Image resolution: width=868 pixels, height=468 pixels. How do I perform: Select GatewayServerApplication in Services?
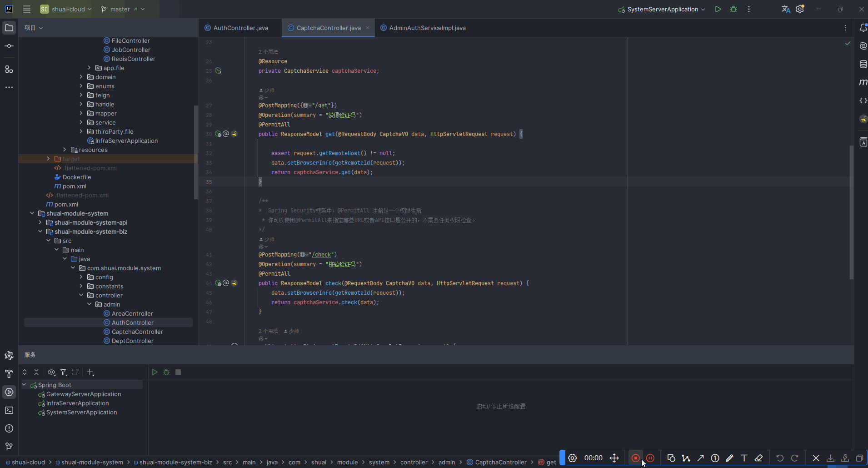tap(84, 394)
